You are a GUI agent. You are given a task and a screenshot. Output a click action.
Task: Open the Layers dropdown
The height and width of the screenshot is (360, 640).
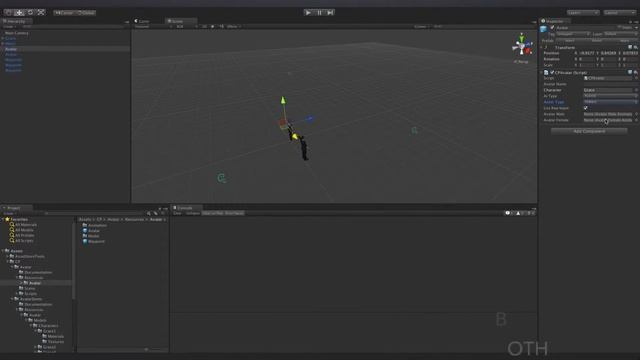582,13
